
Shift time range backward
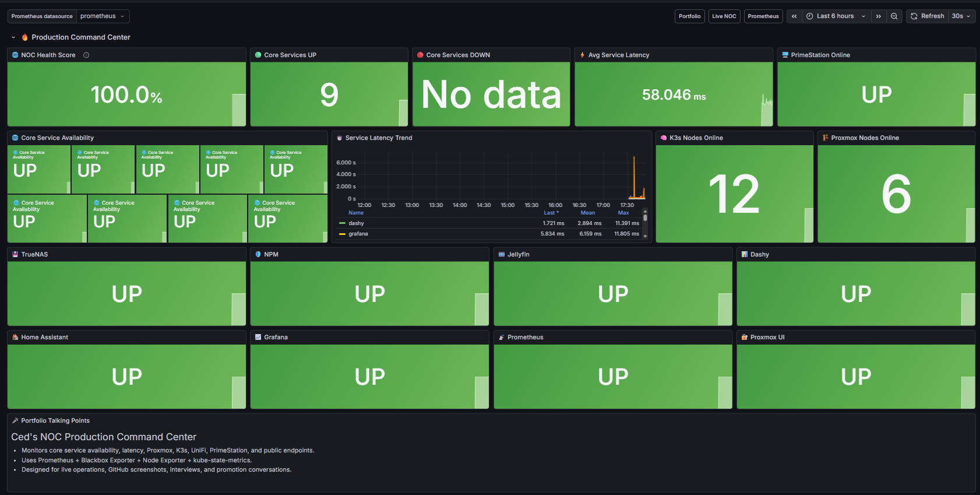point(794,16)
